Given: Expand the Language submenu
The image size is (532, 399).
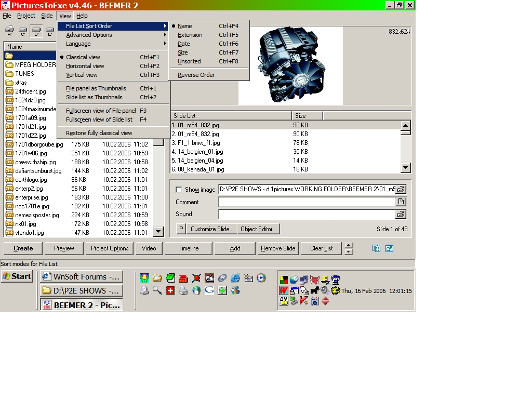Looking at the screenshot, I should [x=78, y=44].
